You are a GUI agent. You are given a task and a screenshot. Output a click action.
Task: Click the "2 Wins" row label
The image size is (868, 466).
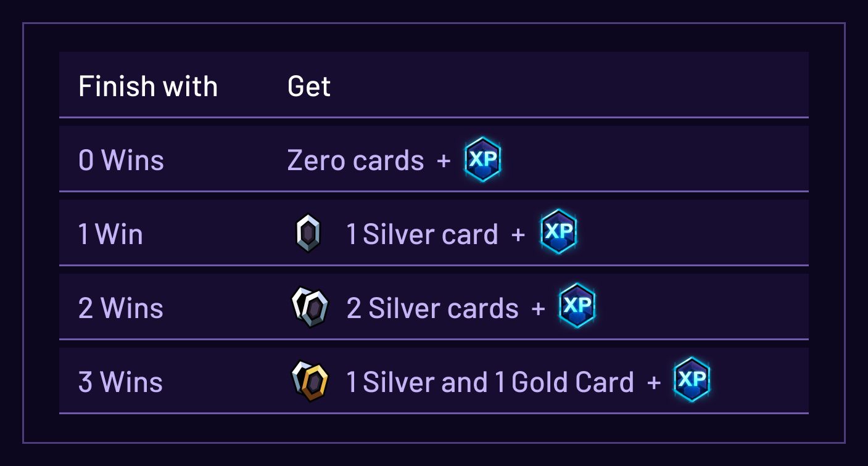121,308
